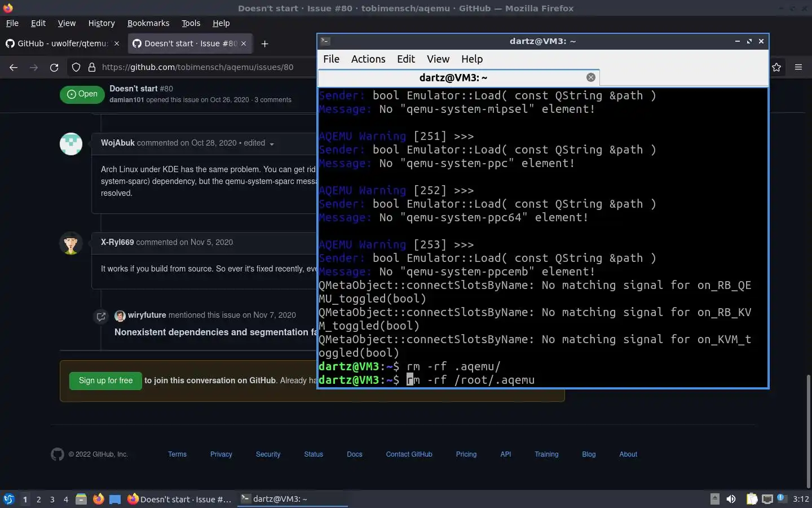Open the Firefox hamburger application menu

coord(798,67)
